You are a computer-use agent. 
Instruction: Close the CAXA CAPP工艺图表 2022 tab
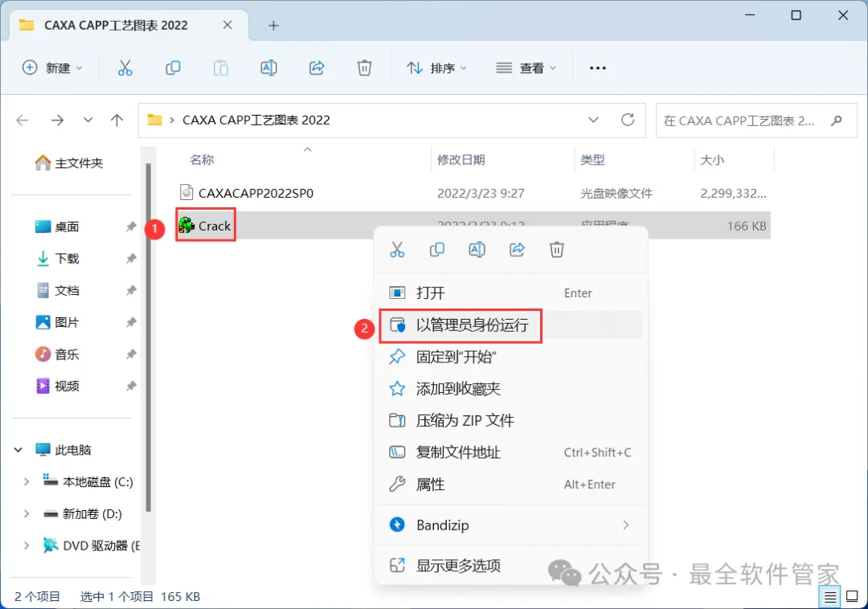click(227, 25)
